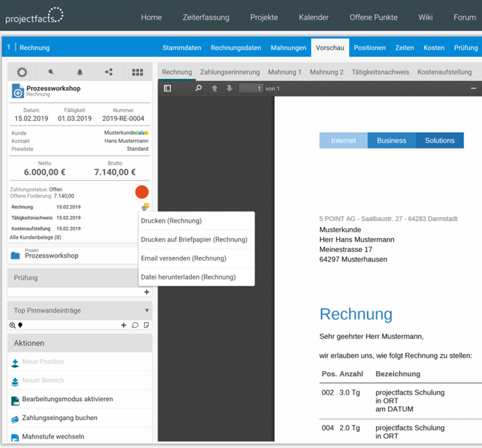
Task: Click the comment bubble icon in Pinnwand
Action: tap(135, 325)
